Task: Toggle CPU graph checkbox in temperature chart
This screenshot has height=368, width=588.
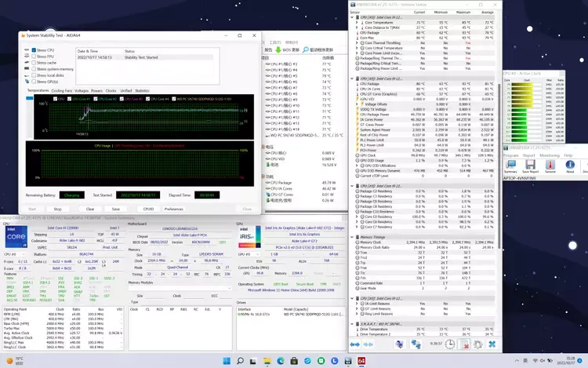Action: click(56, 99)
